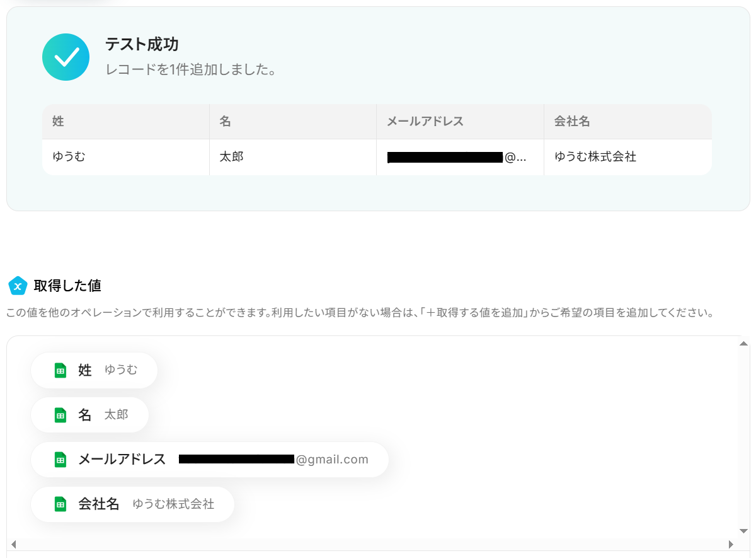Screen dimensions: 756x558
Task: Select the 姓 ゆうむ value chip
Action: coord(94,370)
